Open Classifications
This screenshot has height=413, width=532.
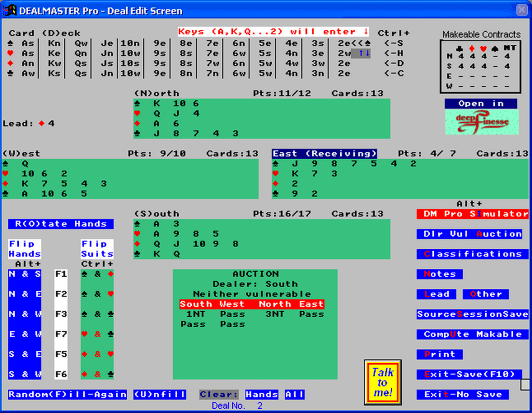(x=473, y=254)
